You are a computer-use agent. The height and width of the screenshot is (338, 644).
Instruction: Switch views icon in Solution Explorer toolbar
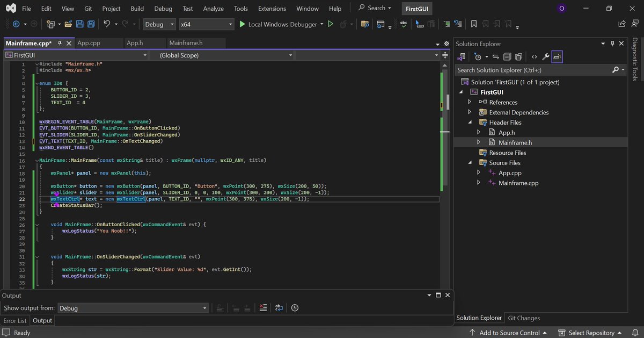(463, 56)
